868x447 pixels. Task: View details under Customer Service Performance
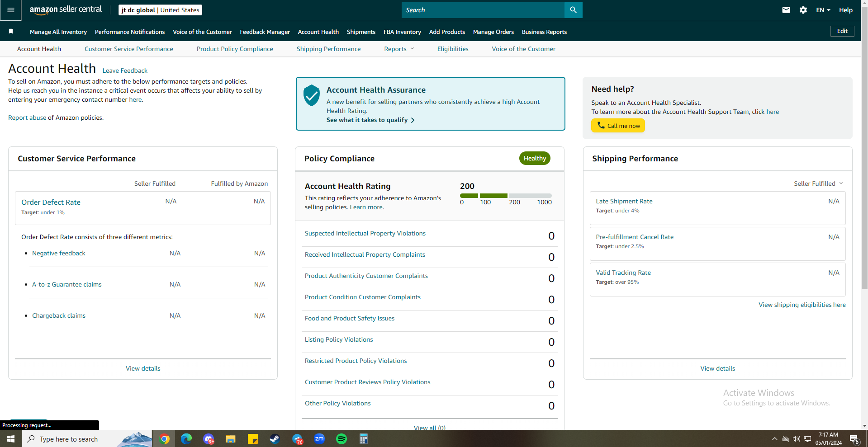(143, 368)
